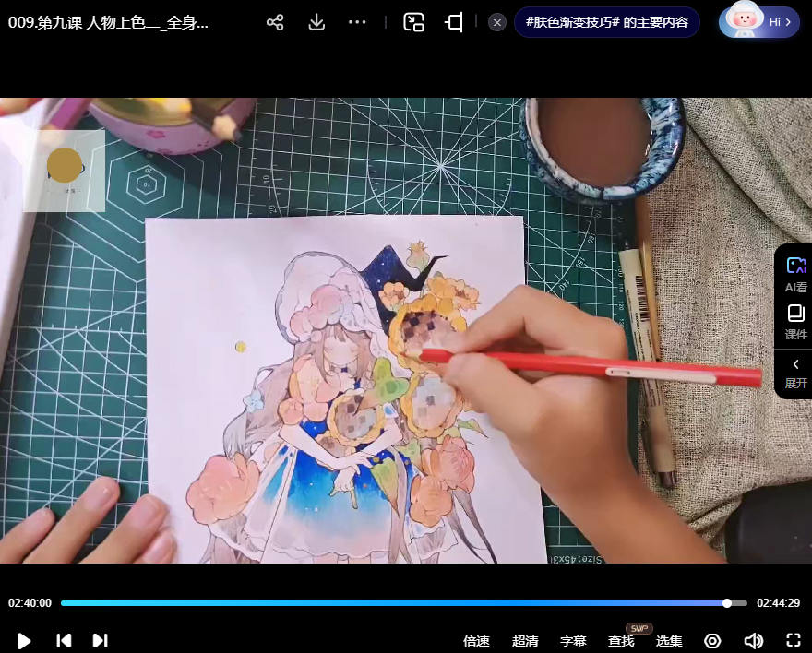Open the 课件 courseware panel
The width and height of the screenshot is (812, 653).
tap(795, 322)
